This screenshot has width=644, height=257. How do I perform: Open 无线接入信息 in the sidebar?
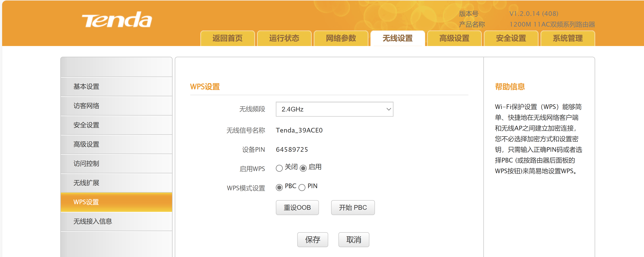point(93,221)
